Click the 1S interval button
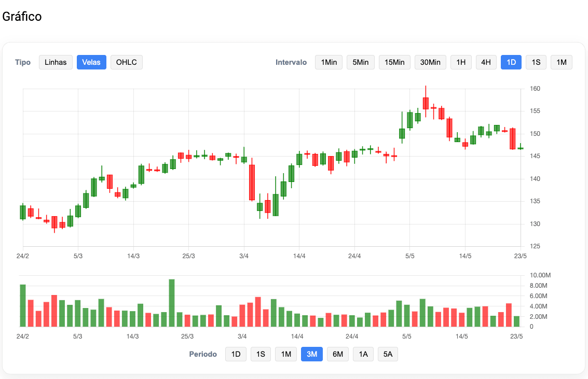Image resolution: width=588 pixels, height=379 pixels. tap(536, 62)
